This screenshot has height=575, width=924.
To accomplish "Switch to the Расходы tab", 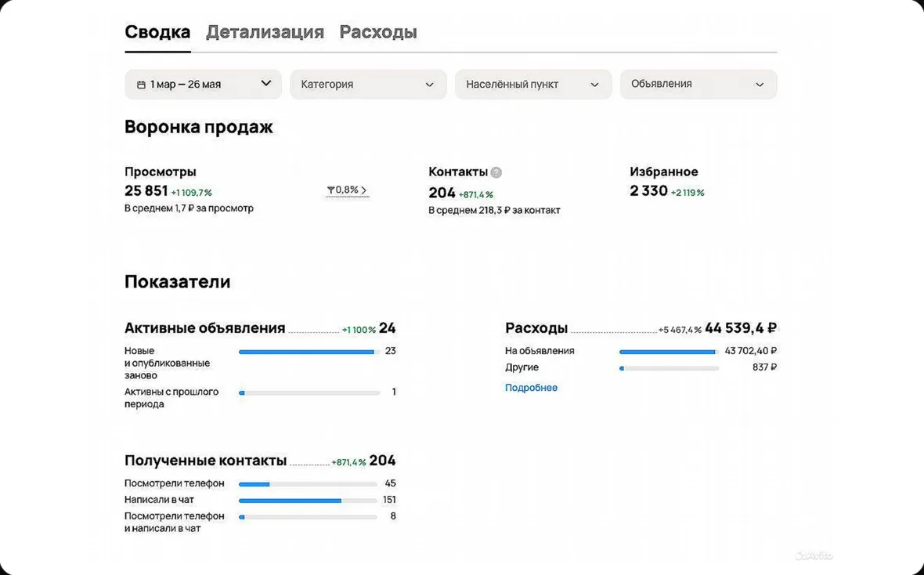I will [377, 32].
